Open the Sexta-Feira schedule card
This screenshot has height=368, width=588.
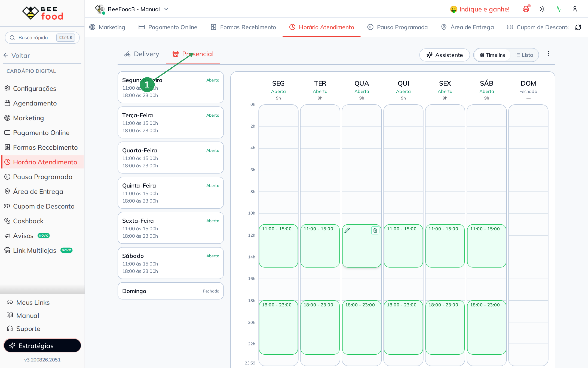[171, 228]
